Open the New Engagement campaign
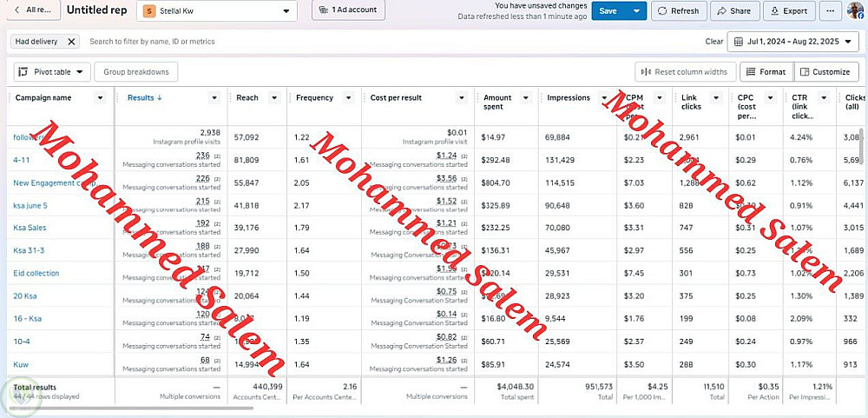Screen dimensions: 868x418 (54, 183)
